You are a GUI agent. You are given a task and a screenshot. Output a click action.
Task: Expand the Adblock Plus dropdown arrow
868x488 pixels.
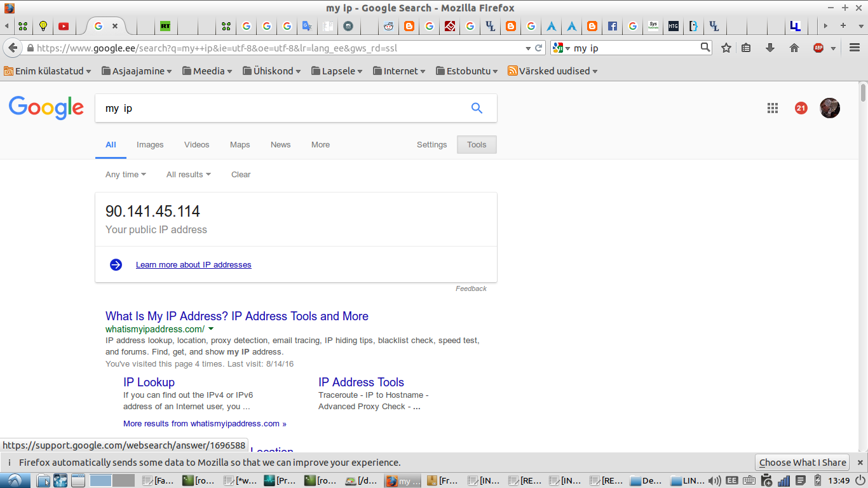(833, 48)
